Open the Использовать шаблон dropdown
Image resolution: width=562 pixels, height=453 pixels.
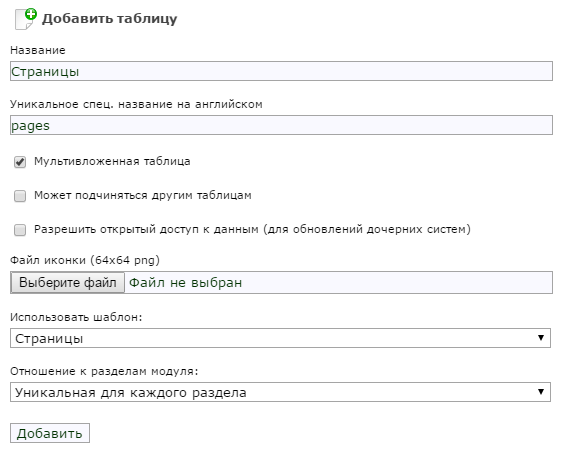[x=280, y=338]
